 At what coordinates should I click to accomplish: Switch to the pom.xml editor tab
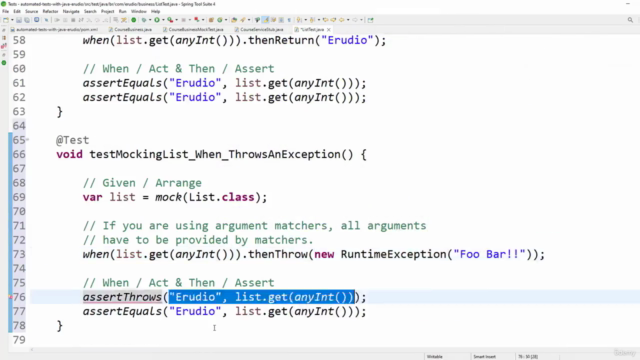[x=54, y=29]
